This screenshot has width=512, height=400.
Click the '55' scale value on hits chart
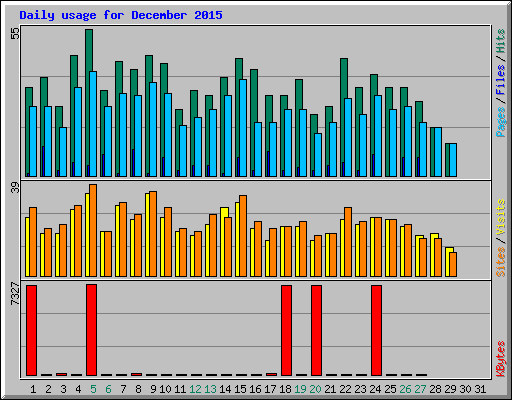pos(15,33)
